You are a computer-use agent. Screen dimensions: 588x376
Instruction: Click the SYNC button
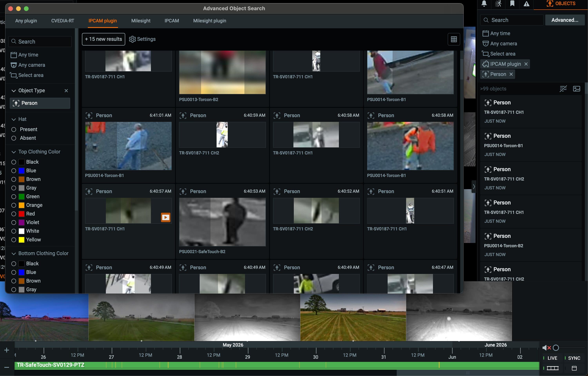pyautogui.click(x=574, y=358)
